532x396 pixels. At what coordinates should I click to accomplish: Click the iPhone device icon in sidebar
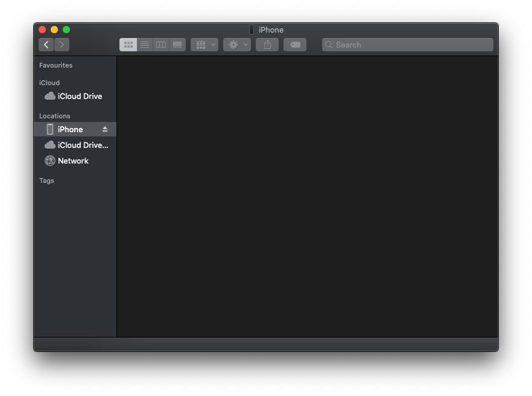50,129
